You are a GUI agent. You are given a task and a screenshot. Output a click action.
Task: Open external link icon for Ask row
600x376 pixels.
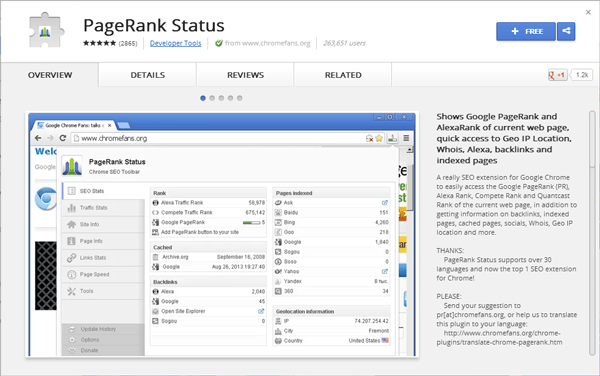pyautogui.click(x=385, y=203)
